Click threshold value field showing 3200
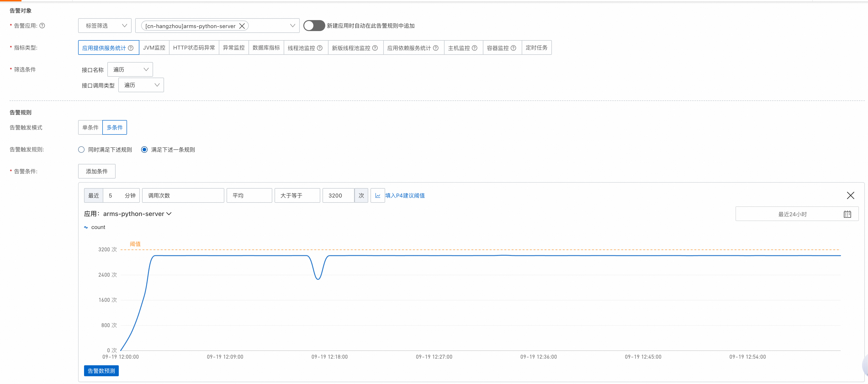Screen dimensions: 868x384 click(x=338, y=195)
